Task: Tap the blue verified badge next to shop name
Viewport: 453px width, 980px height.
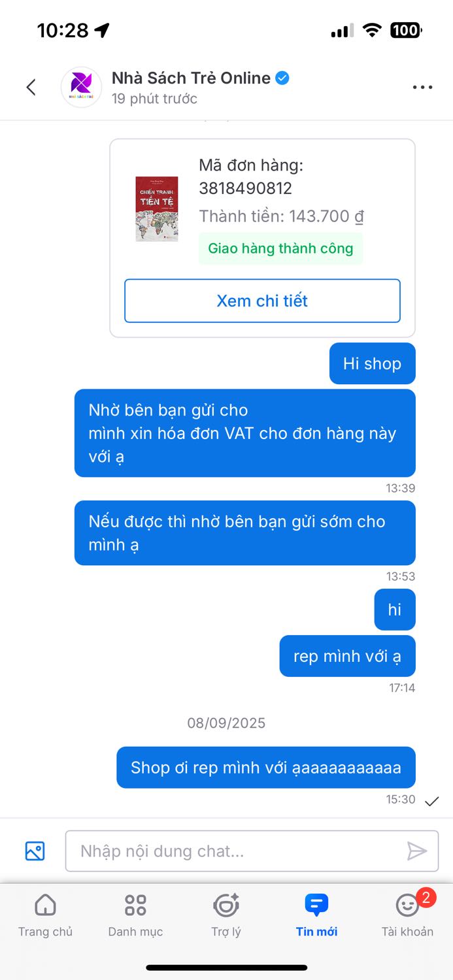Action: tap(282, 78)
